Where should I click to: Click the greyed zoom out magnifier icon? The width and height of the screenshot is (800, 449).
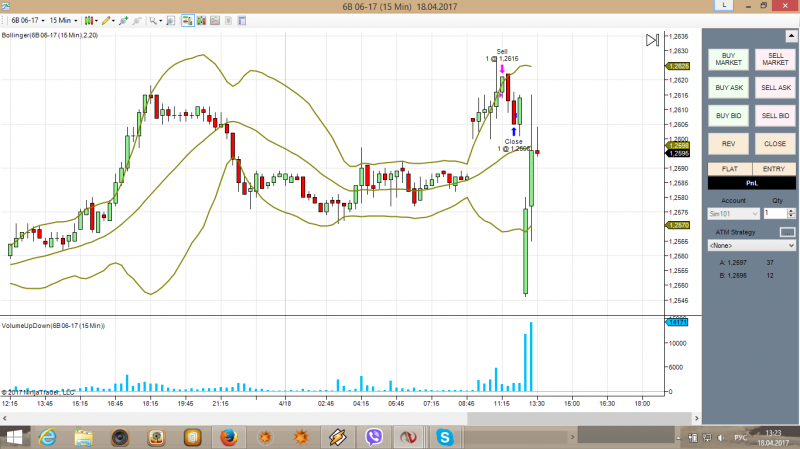click(137, 20)
